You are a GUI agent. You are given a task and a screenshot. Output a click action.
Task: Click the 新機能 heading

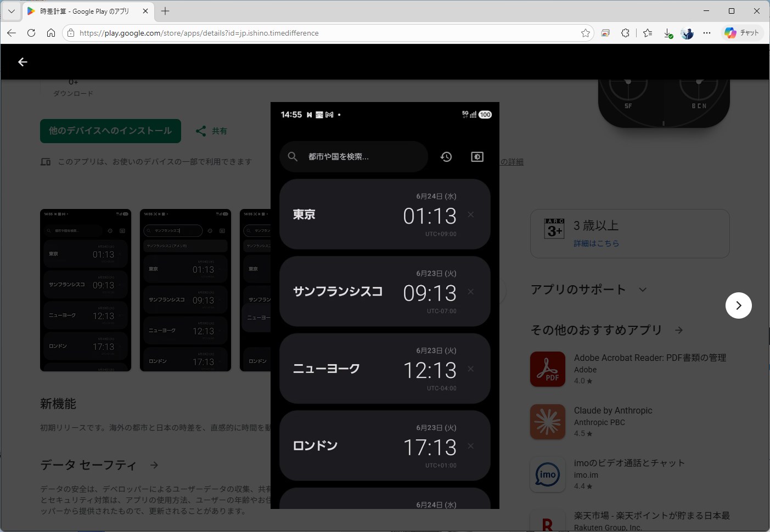[58, 404]
